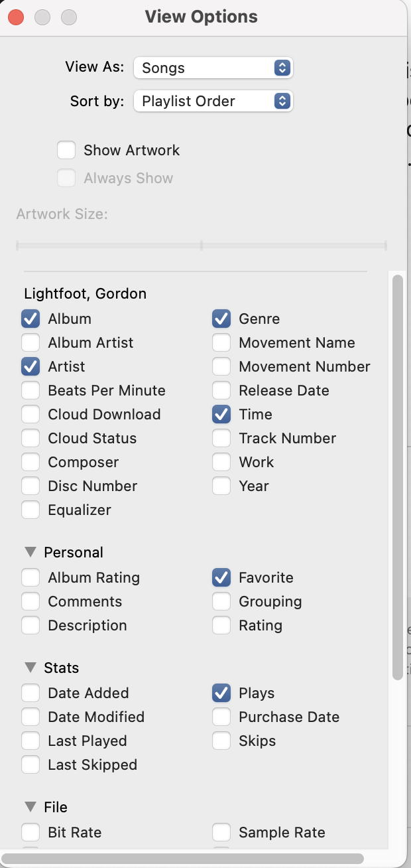Uncheck the Favorite column checkbox
Viewport: 411px width, 868px height.
click(x=221, y=577)
